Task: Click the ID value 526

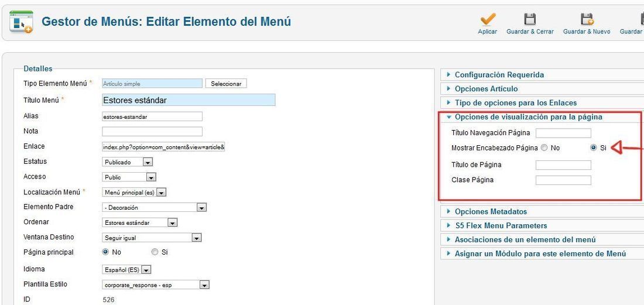Action: click(x=108, y=300)
